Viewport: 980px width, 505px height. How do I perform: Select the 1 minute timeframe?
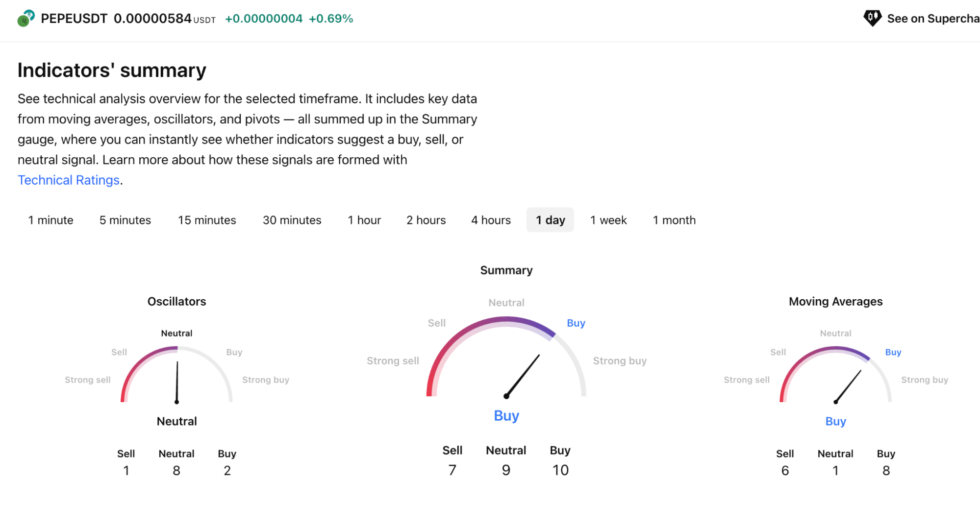coord(50,220)
